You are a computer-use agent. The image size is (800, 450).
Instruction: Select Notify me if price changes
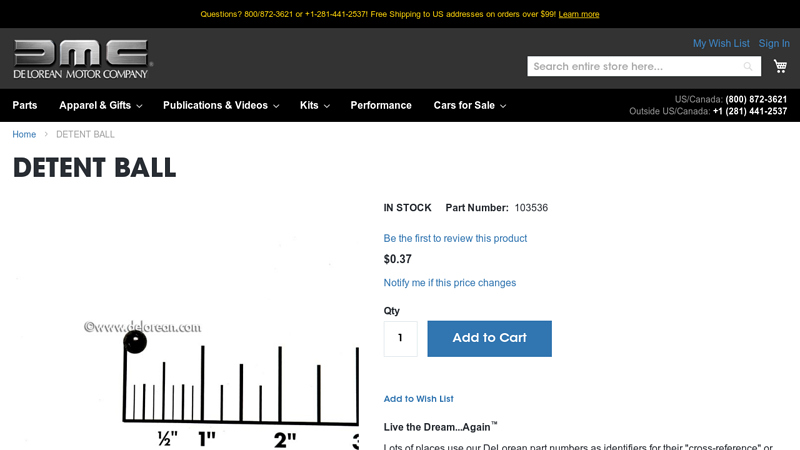click(x=450, y=283)
